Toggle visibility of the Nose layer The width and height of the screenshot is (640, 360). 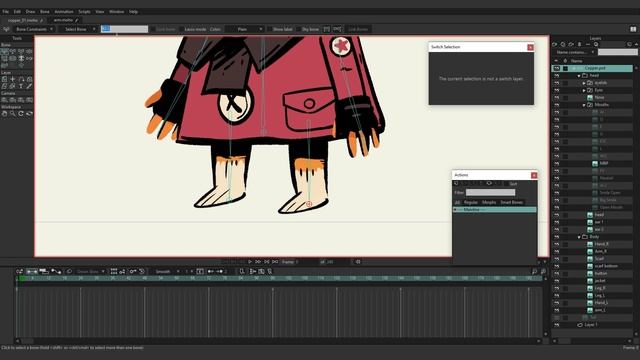coord(556,98)
